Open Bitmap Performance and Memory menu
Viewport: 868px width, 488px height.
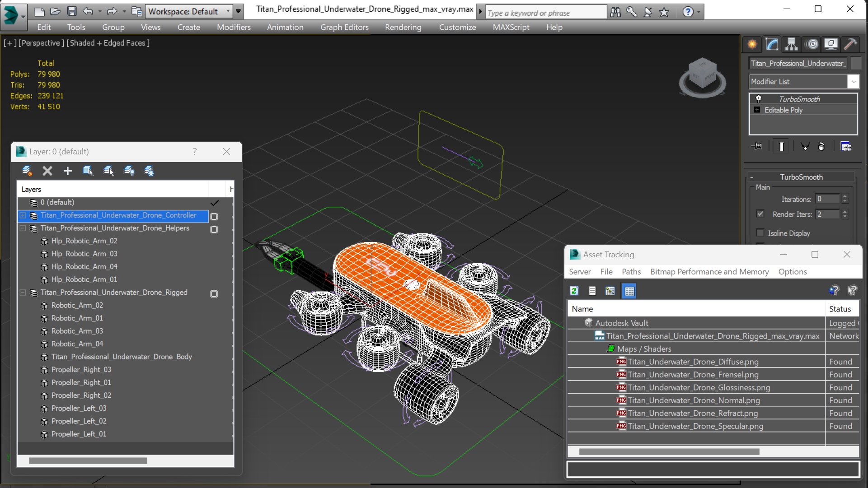point(709,272)
